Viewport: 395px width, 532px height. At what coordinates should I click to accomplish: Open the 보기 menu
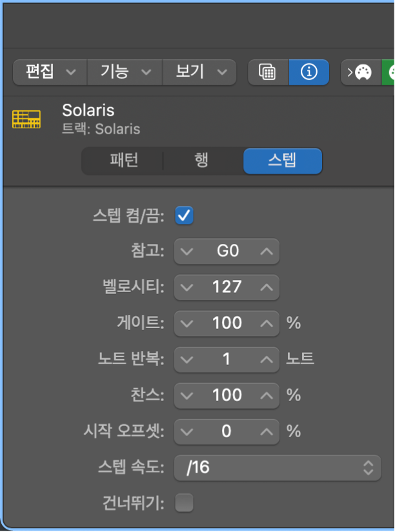199,72
